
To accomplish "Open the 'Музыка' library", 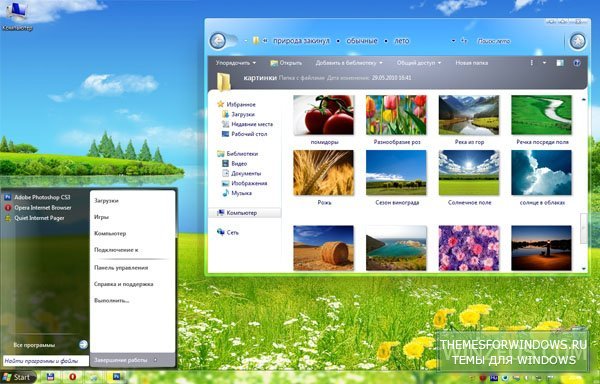I will pyautogui.click(x=237, y=193).
